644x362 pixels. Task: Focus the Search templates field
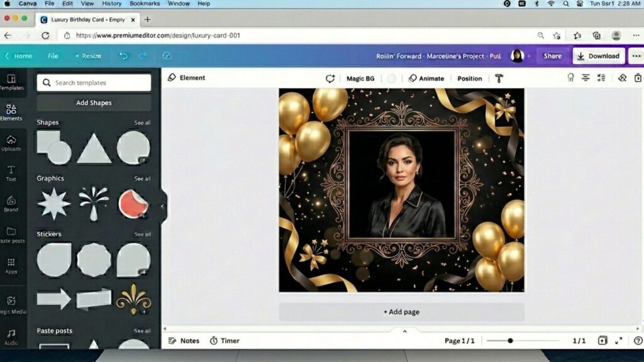[x=94, y=82]
